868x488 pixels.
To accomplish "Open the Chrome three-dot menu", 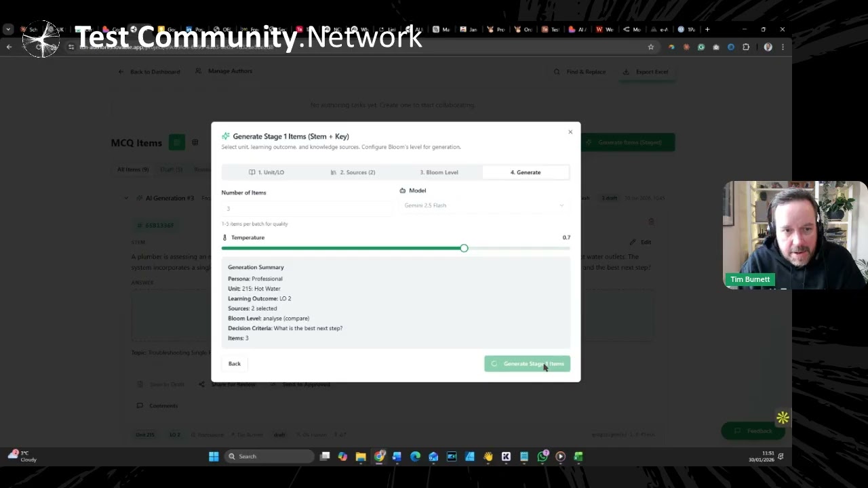I will pyautogui.click(x=783, y=47).
